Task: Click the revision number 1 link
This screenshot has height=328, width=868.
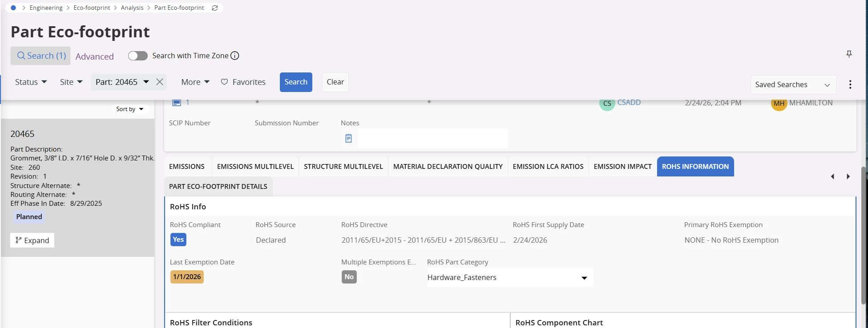Action: pos(188,103)
